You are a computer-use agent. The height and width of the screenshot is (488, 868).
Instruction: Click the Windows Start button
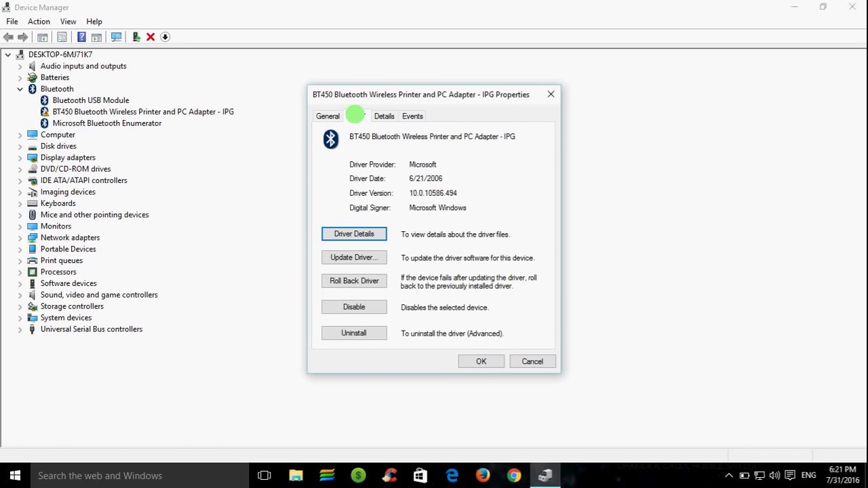click(15, 475)
